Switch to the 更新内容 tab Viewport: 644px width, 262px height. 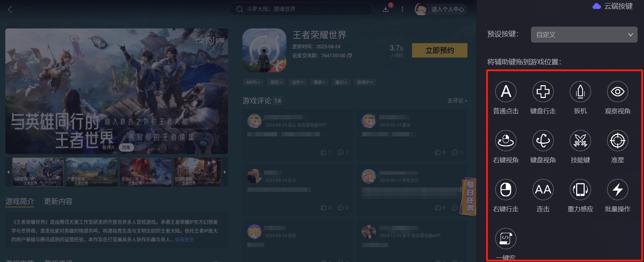[x=58, y=202]
